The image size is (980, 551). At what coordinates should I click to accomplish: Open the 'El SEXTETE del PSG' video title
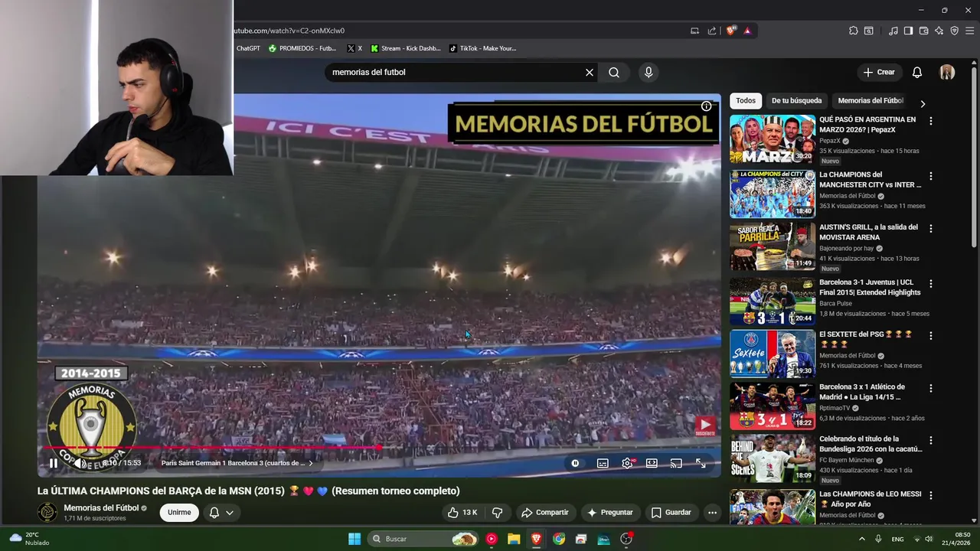[x=866, y=339]
